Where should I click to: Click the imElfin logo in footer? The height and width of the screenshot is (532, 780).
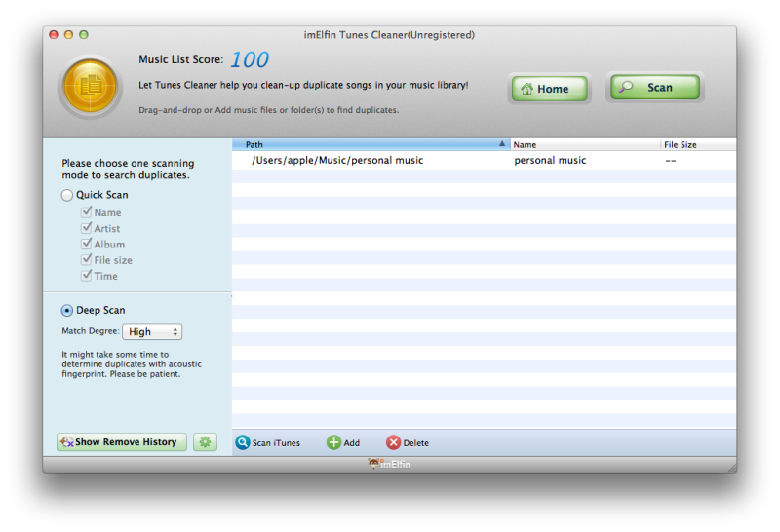(x=389, y=464)
